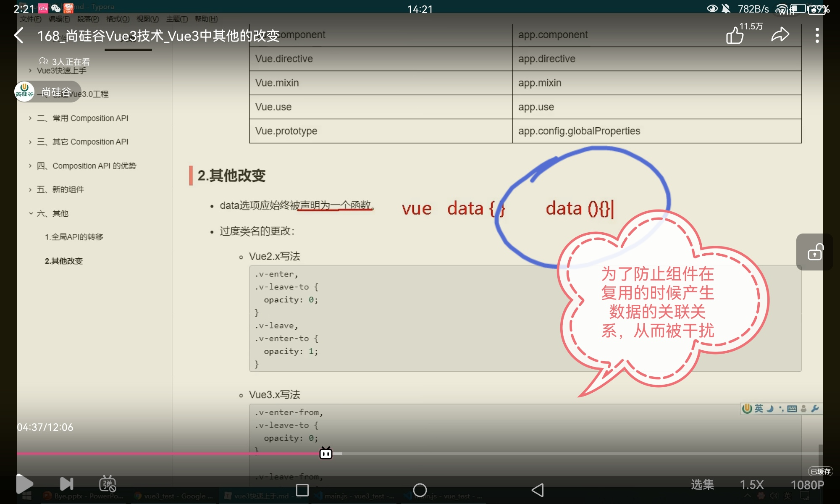Tap Android recent apps square button
The image size is (840, 504).
pos(302,490)
